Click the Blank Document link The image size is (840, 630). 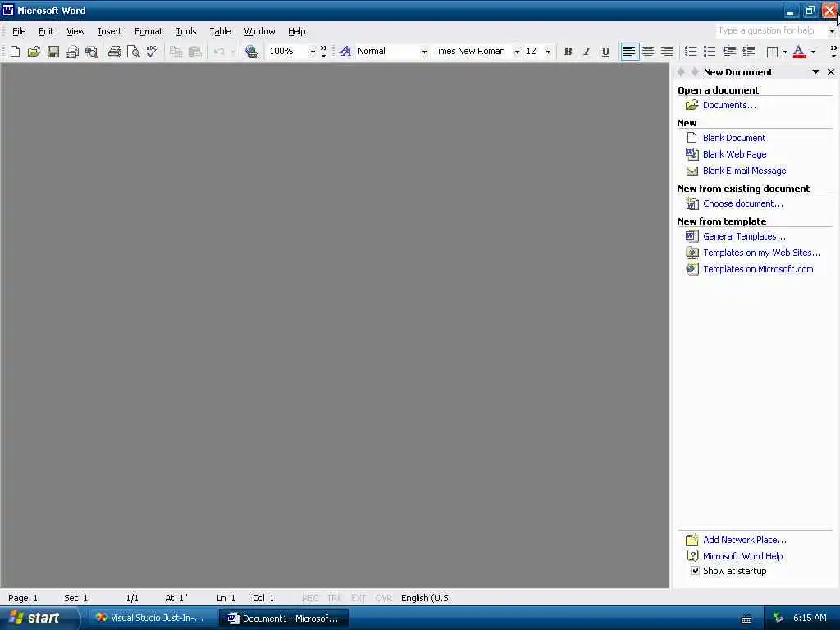(734, 138)
